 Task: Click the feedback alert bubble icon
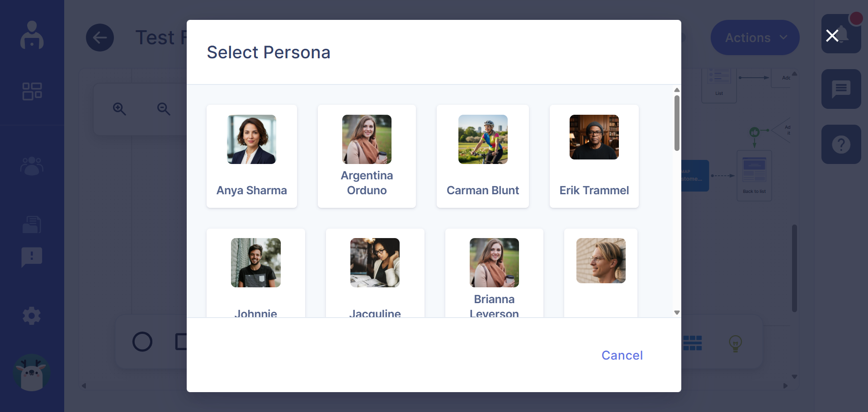coord(32,257)
